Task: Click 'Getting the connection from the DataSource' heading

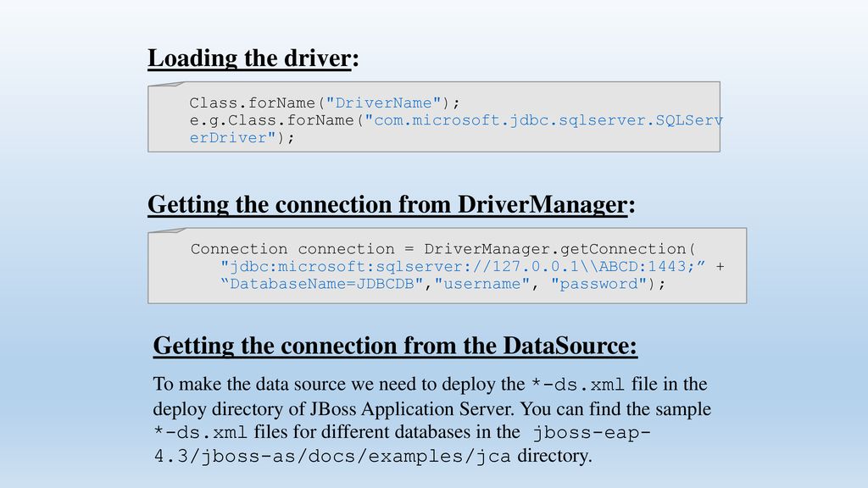Action: 395,346
